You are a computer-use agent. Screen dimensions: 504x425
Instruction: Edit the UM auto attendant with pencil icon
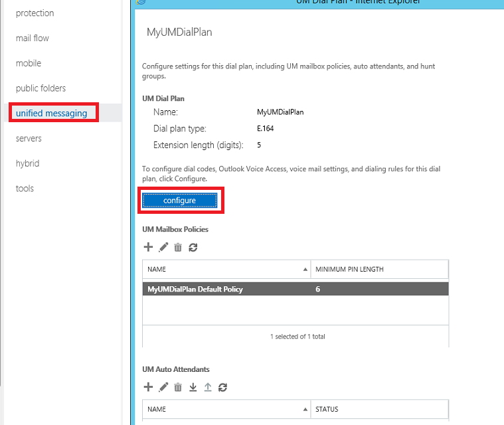tap(163, 387)
